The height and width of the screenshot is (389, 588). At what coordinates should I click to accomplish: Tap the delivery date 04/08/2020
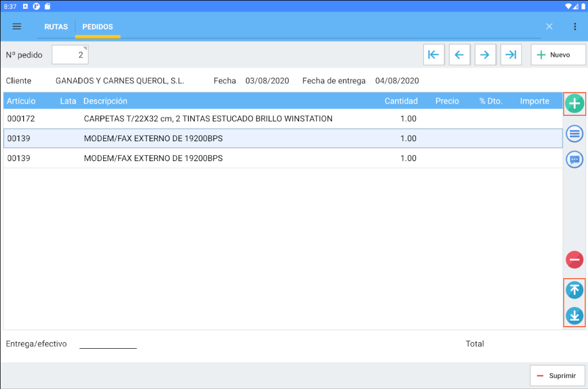397,81
